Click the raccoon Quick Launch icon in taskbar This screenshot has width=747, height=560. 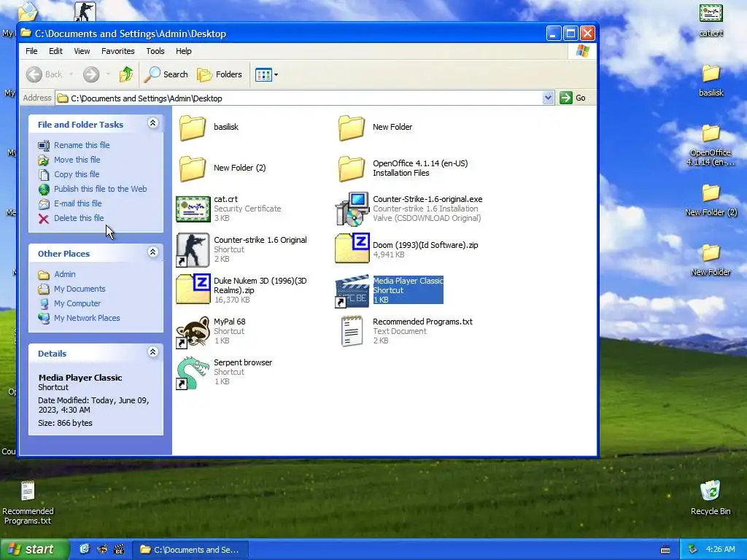tap(102, 549)
